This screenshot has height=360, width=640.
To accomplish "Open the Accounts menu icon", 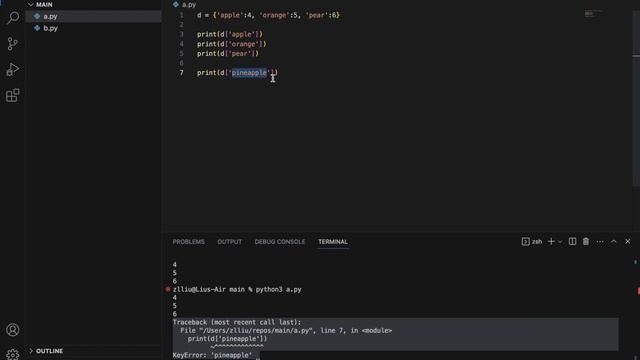I will tap(13, 329).
